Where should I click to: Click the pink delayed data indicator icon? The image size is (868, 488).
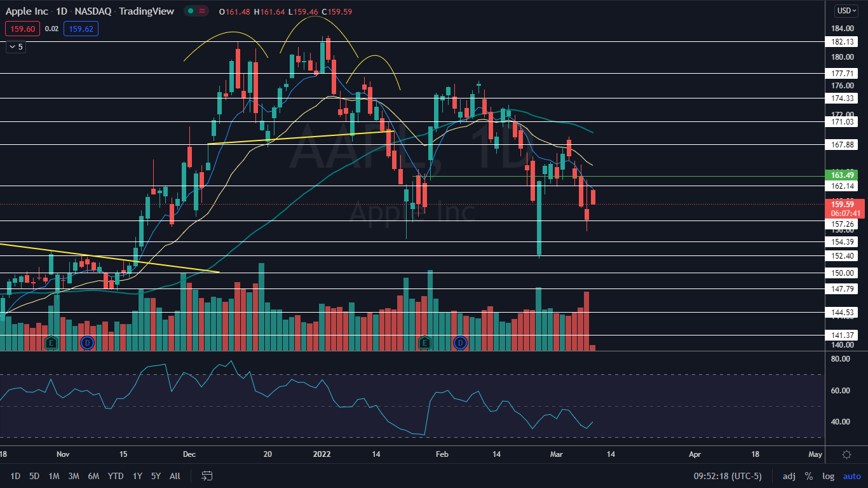click(x=203, y=11)
